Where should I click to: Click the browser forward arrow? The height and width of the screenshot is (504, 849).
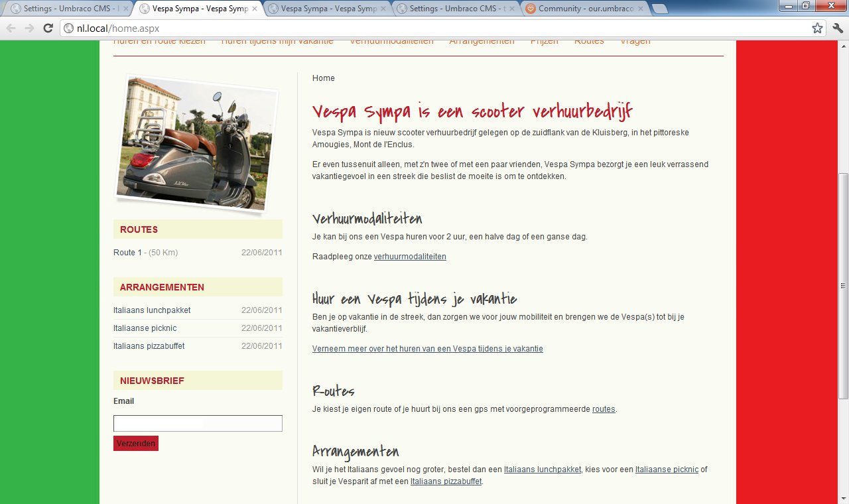[29, 29]
